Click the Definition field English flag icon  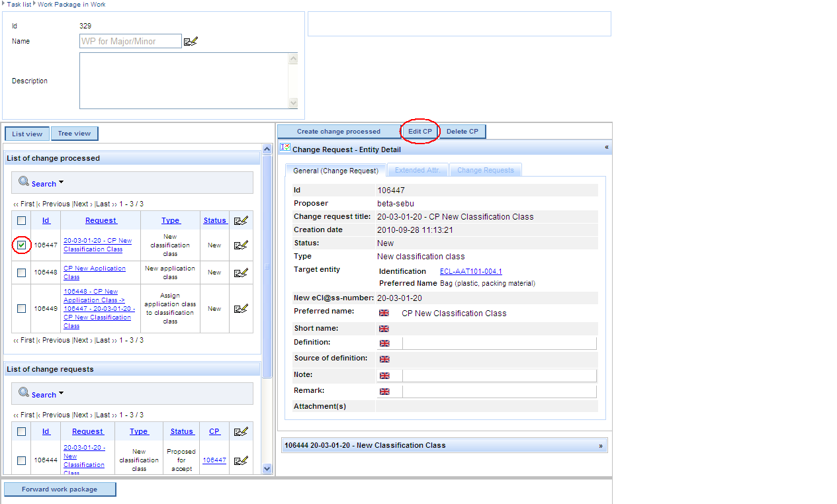(x=384, y=343)
